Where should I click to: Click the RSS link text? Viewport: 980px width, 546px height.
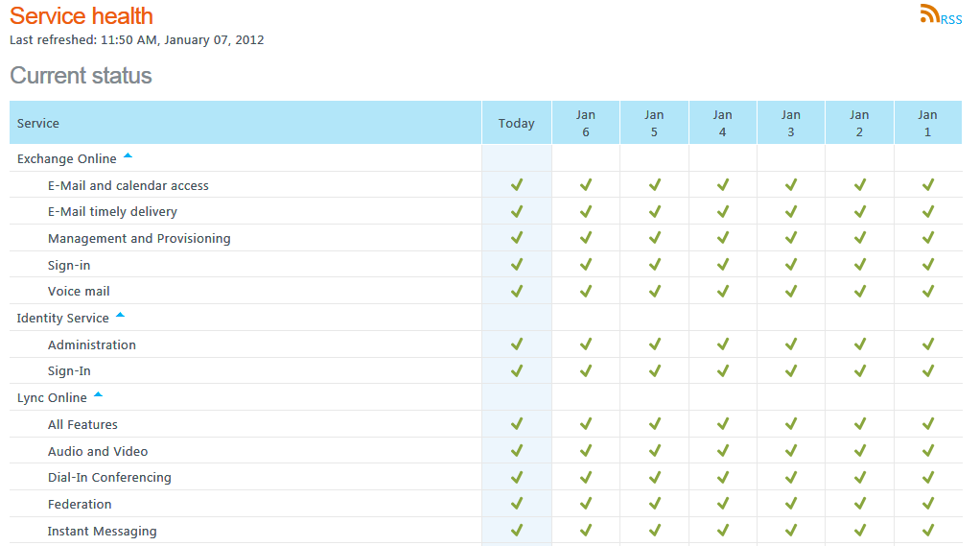click(x=951, y=20)
